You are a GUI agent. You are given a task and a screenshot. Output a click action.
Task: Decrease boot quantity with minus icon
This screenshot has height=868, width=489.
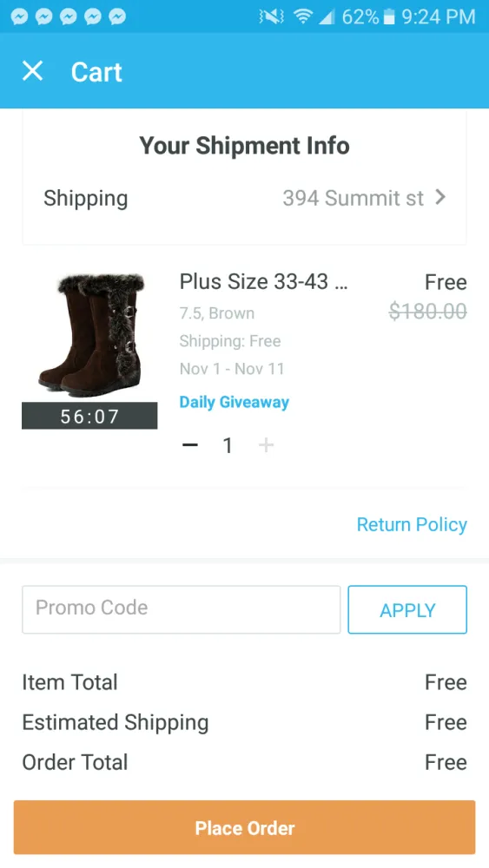coord(190,444)
